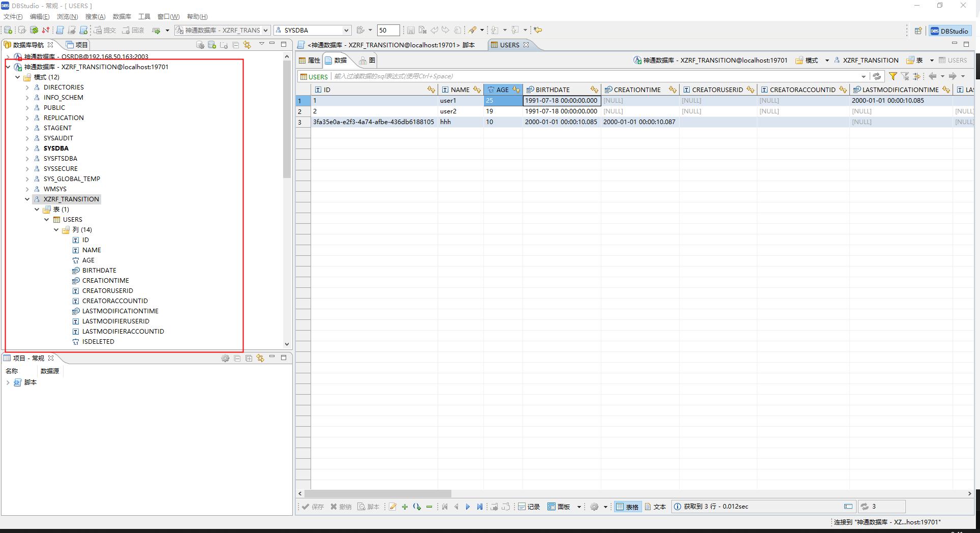Collapse the XZRF_TRANSITION schema node
The image size is (980, 533).
(27, 199)
